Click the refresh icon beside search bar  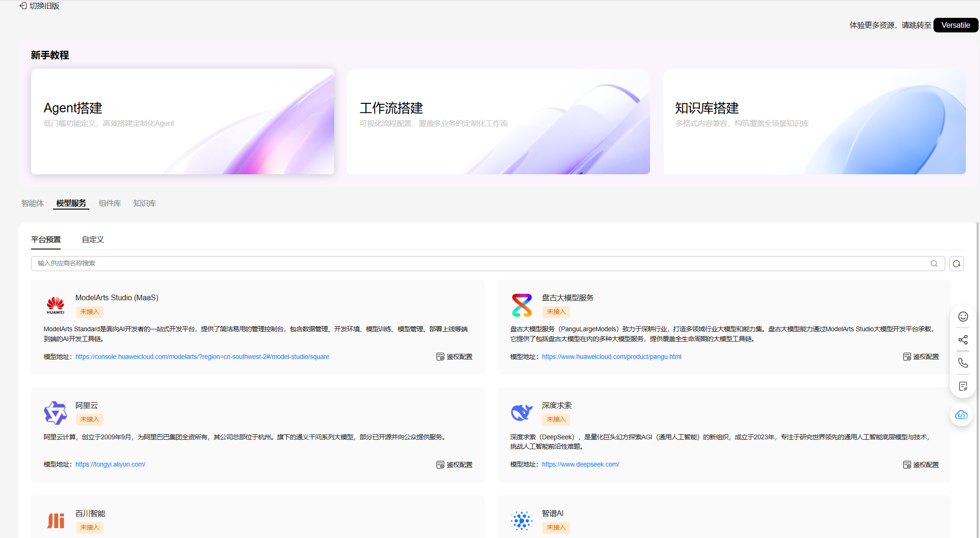[956, 264]
